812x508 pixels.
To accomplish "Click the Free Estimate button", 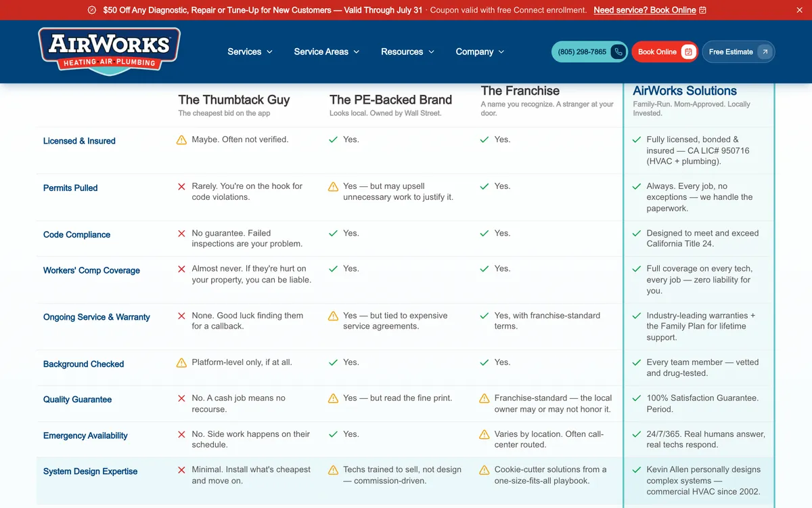I will pyautogui.click(x=738, y=51).
